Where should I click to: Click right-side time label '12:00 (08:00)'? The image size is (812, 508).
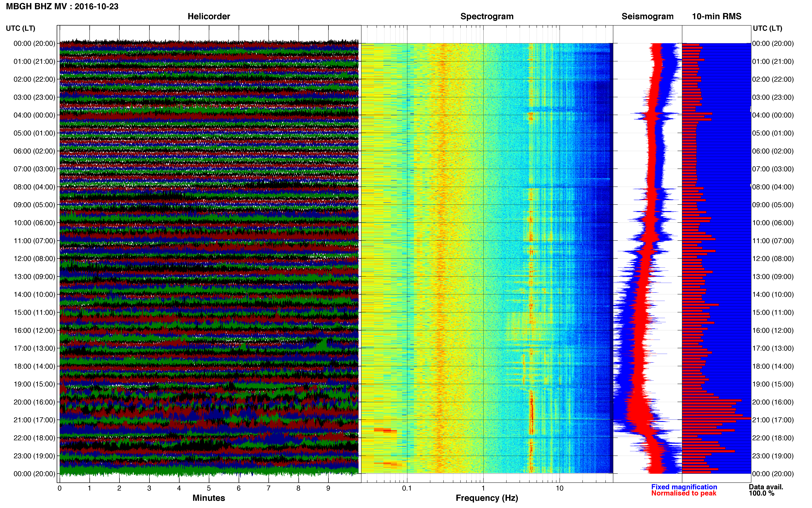pos(773,259)
